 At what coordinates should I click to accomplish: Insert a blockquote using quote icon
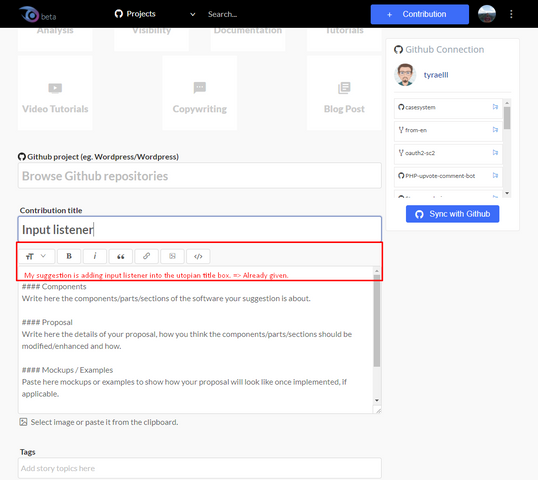pos(120,256)
